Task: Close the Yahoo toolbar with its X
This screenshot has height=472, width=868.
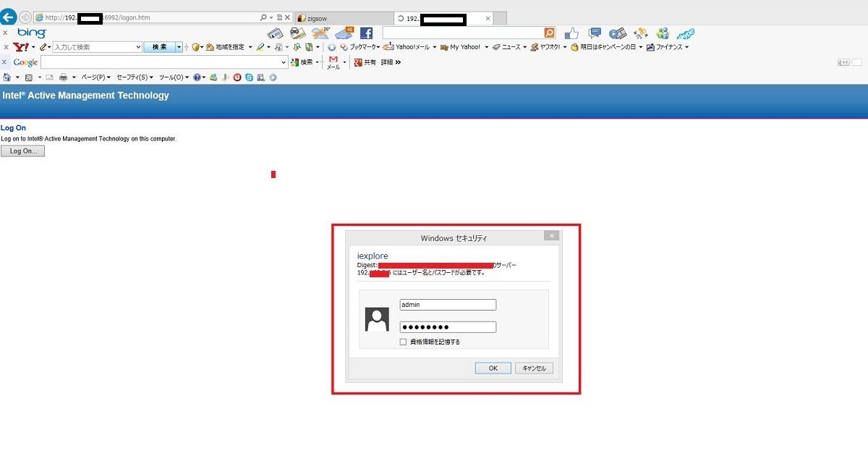Action: click(x=6, y=47)
